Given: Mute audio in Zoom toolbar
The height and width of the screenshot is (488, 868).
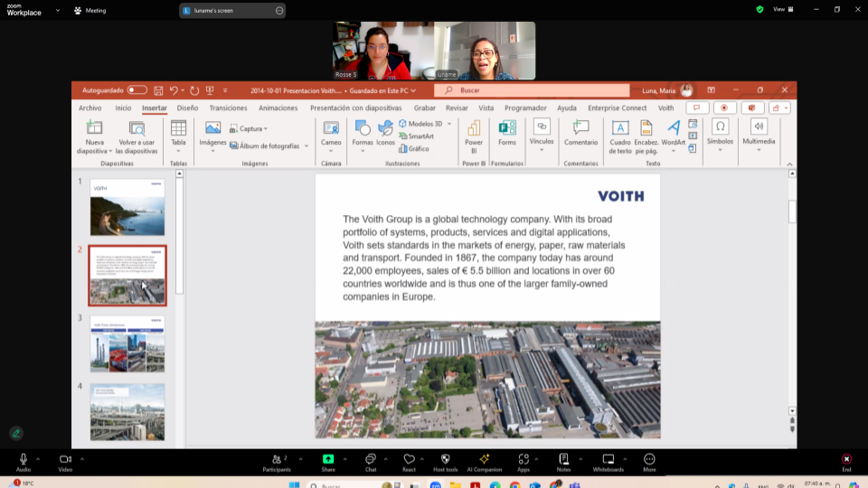Looking at the screenshot, I should 24,463.
